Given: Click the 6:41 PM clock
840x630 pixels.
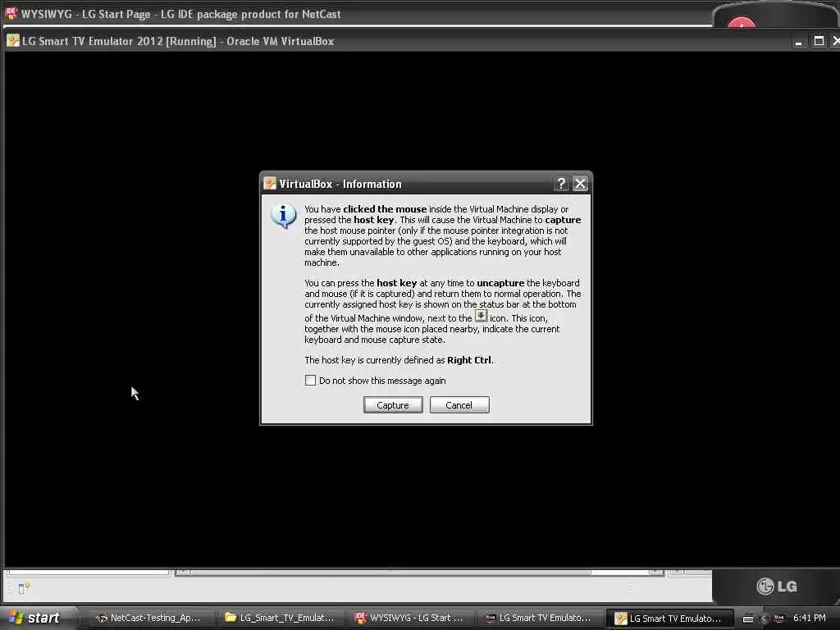Looking at the screenshot, I should [x=810, y=619].
